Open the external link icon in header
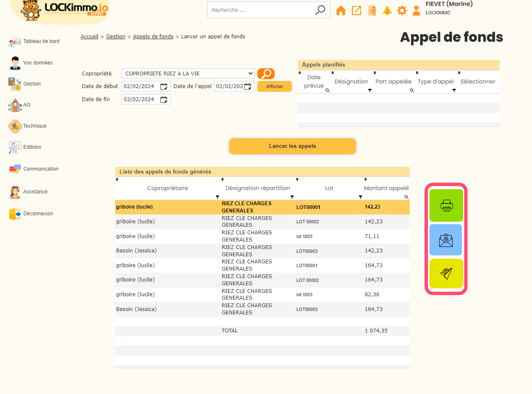The height and width of the screenshot is (394, 532). click(356, 11)
